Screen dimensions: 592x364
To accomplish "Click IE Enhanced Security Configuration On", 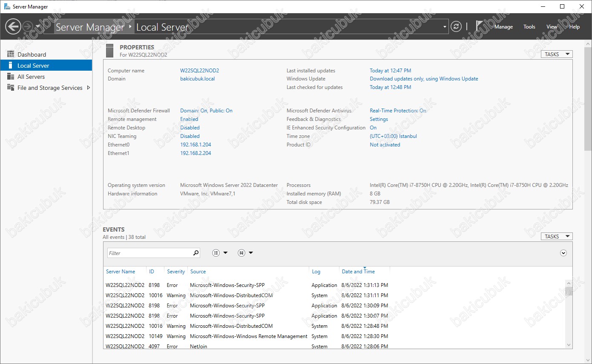I will [373, 128].
